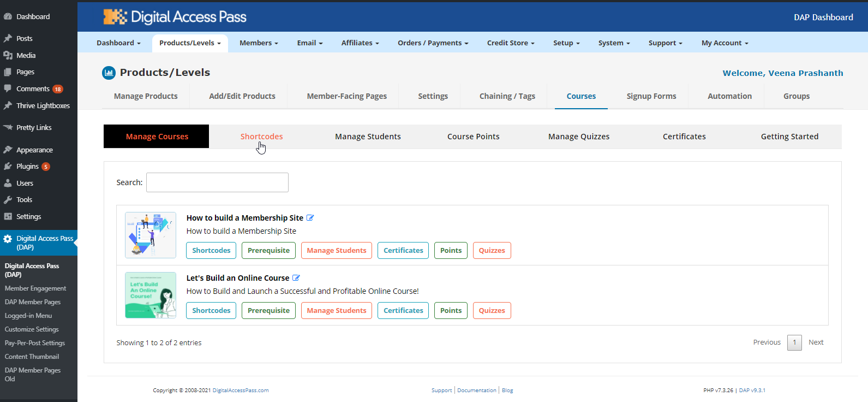Viewport: 868px width, 402px height.
Task: Open the My Account dropdown
Action: 725,43
